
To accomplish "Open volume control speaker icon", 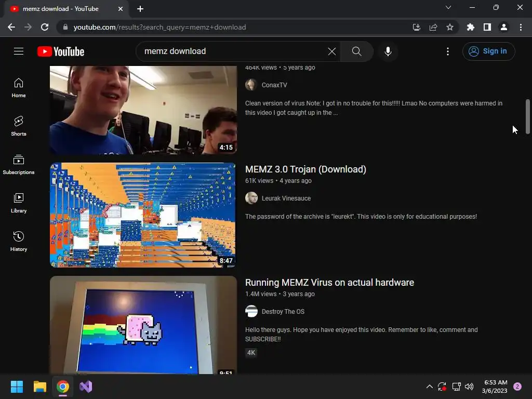I will click(x=469, y=387).
